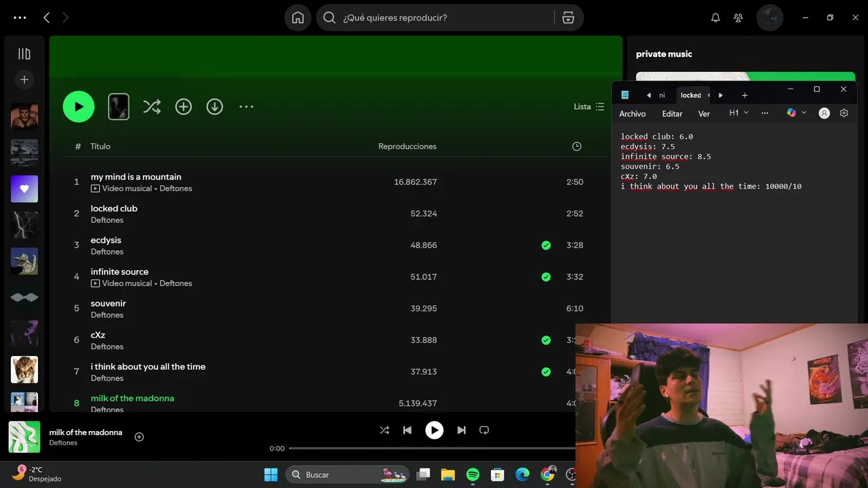Toggle repeat in the player bar
Viewport: 868px width, 488px height.
(484, 430)
